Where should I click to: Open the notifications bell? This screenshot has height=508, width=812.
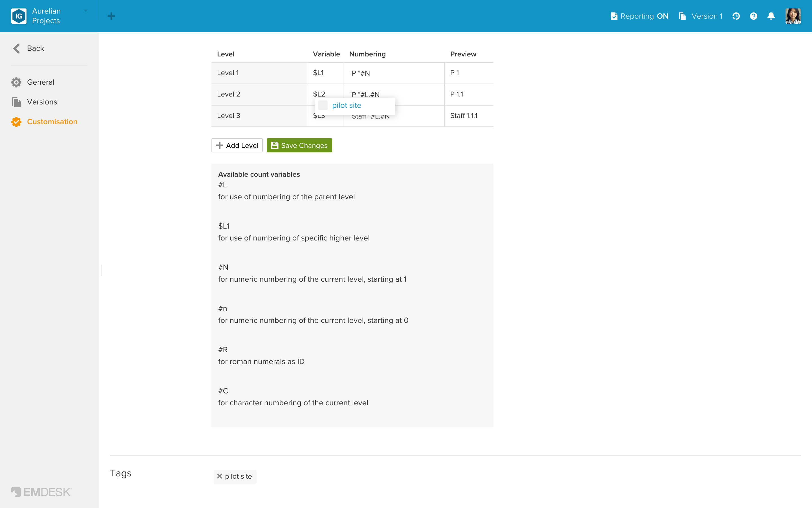[x=771, y=16]
